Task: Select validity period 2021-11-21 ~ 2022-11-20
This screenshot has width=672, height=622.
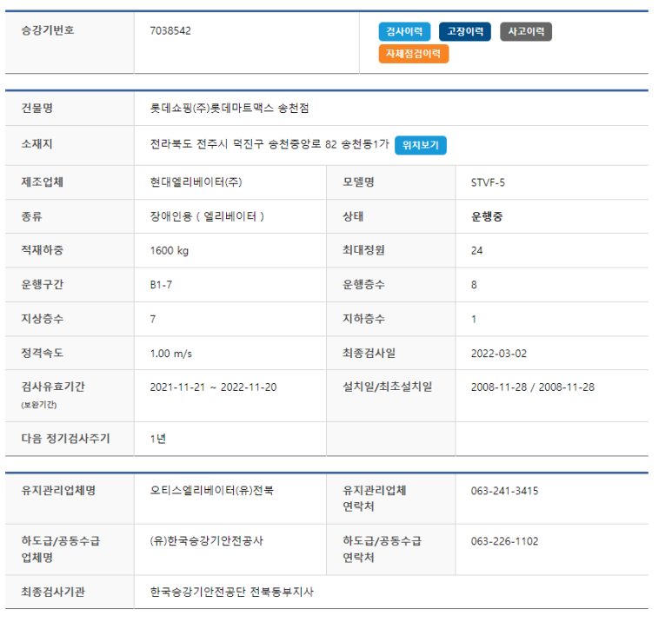Action: (213, 387)
